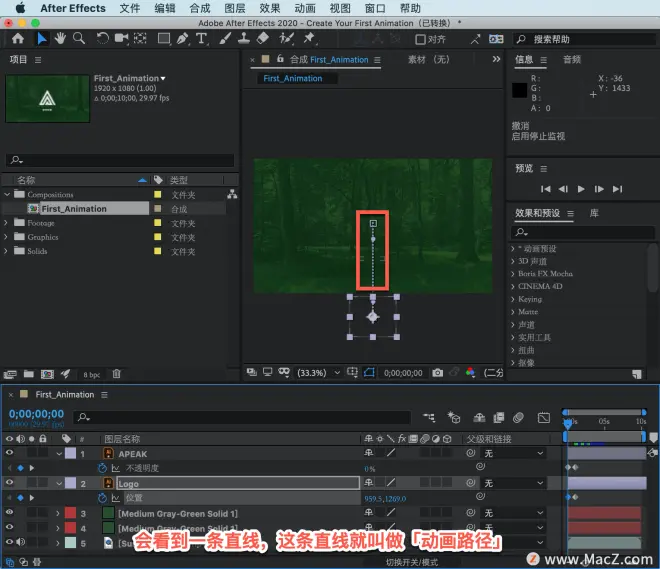Click 切换开关/模式 button
The image size is (660, 569).
412,562
